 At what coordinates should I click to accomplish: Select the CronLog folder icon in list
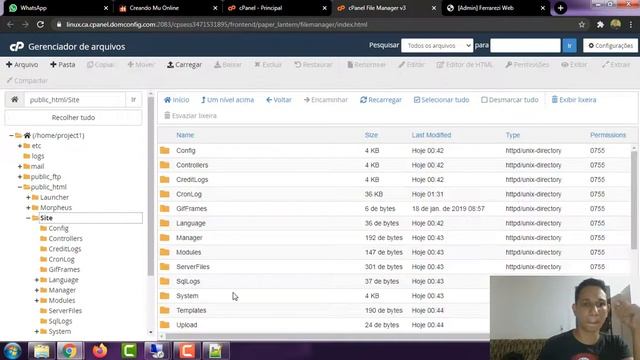coord(165,194)
